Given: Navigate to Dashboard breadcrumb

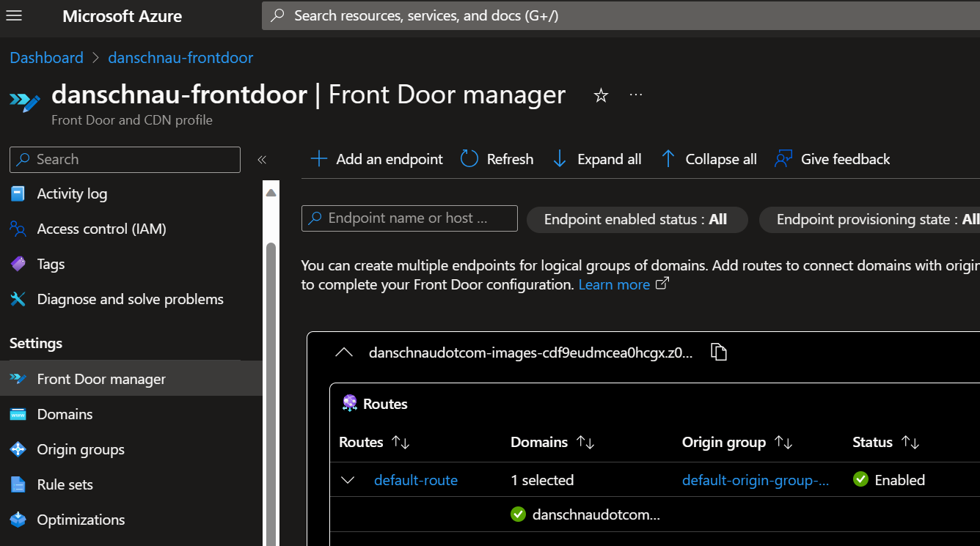Looking at the screenshot, I should 47,58.
